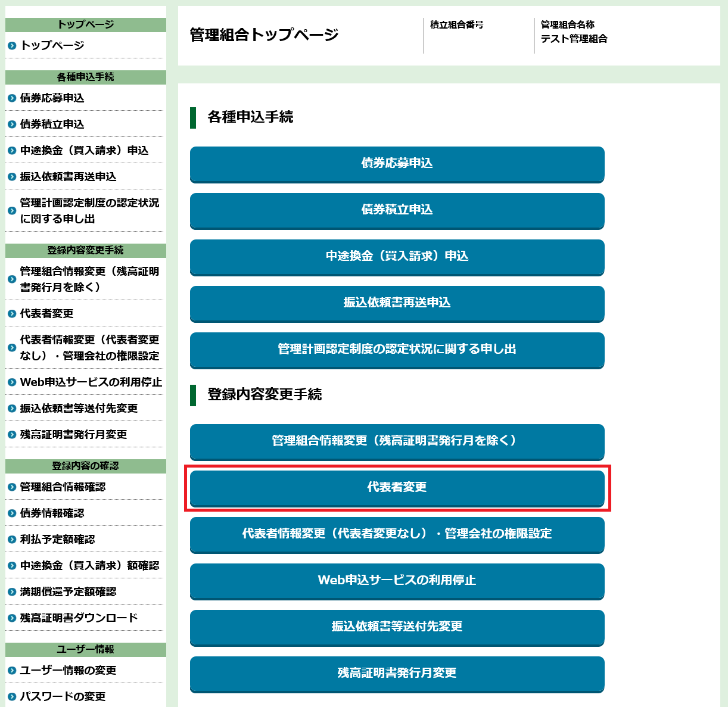
Task: Open 債券積立申込 in the sidebar
Action: pyautogui.click(x=52, y=124)
